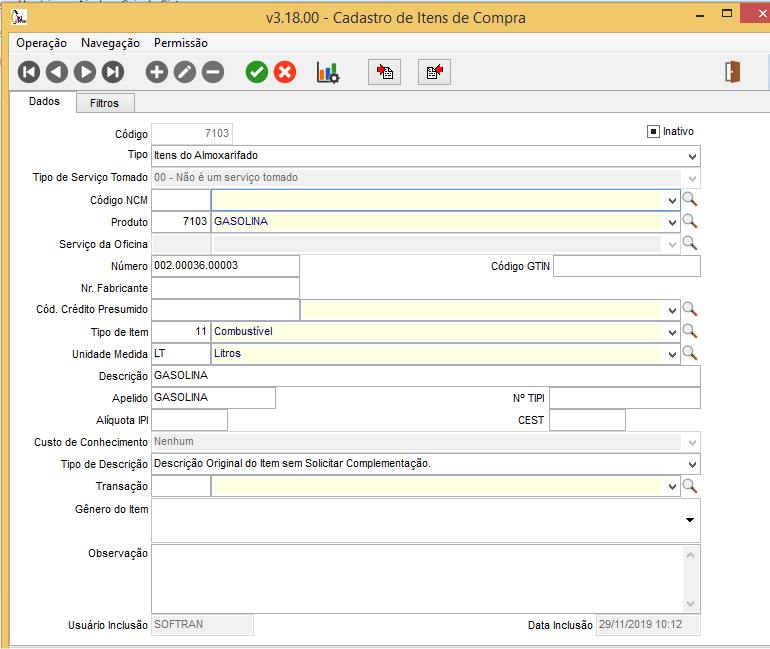Click the exit door icon
This screenshot has width=770, height=649.
[x=733, y=72]
